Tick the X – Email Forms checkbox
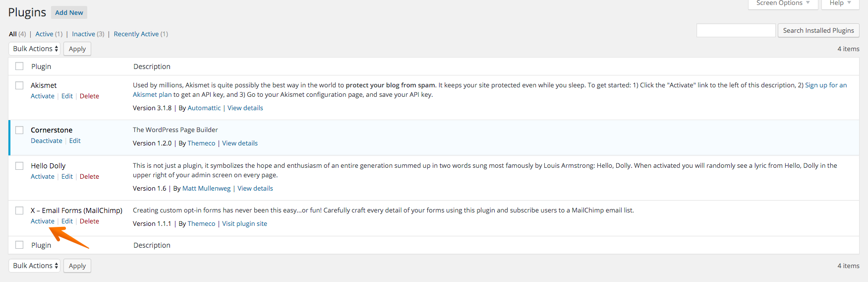 (19, 211)
